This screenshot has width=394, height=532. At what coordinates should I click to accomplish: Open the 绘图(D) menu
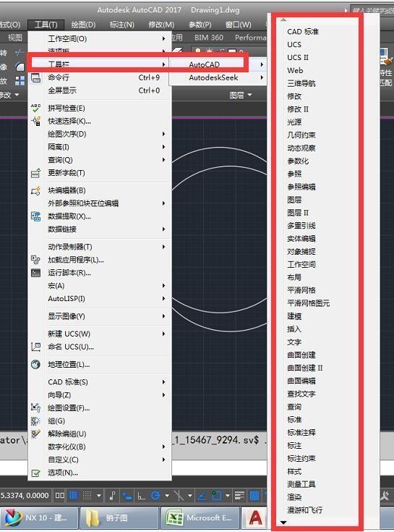83,25
